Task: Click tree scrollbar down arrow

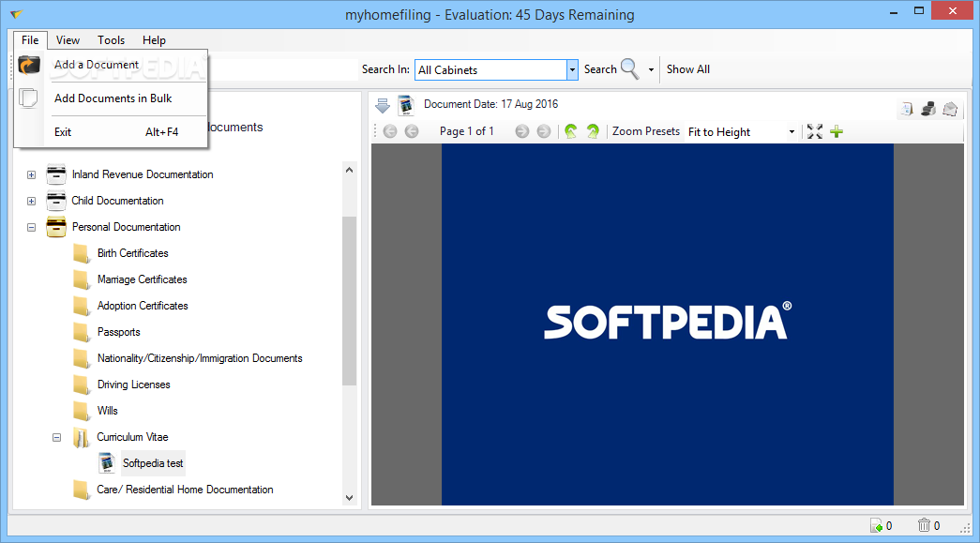Action: [x=350, y=498]
